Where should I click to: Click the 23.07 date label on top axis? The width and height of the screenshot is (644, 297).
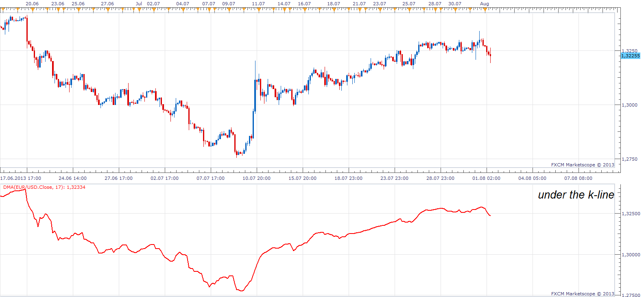[x=380, y=4]
